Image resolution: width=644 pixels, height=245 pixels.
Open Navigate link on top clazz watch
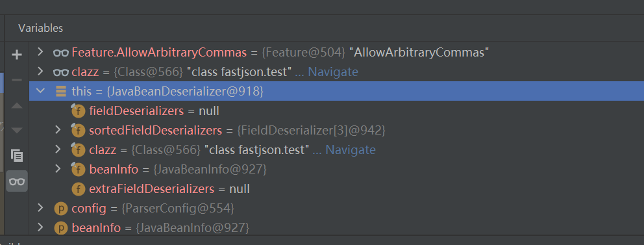click(333, 72)
